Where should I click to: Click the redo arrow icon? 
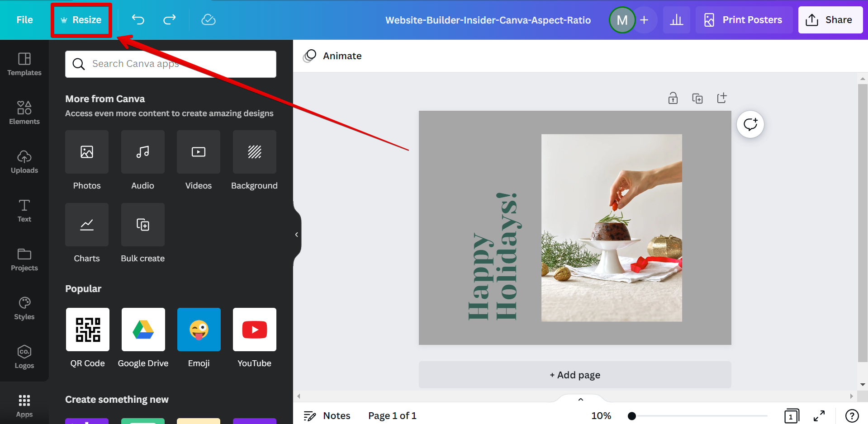(x=170, y=19)
